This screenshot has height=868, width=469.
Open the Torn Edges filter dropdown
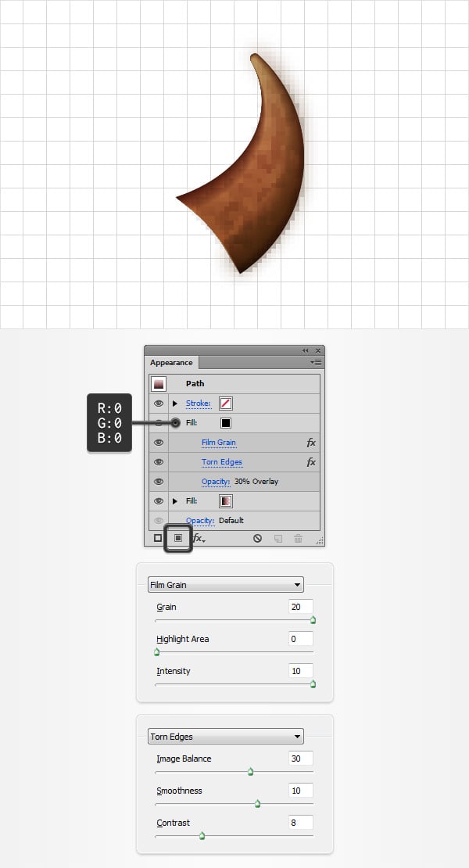click(x=226, y=737)
